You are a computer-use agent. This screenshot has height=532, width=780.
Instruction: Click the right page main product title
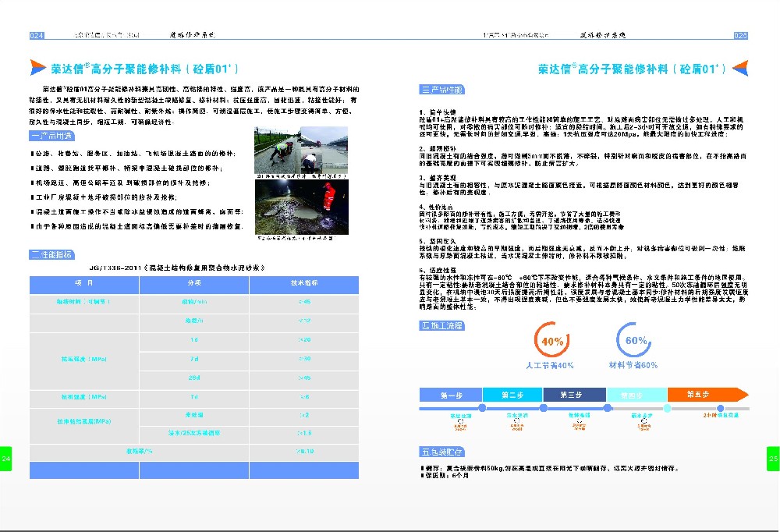(632, 69)
